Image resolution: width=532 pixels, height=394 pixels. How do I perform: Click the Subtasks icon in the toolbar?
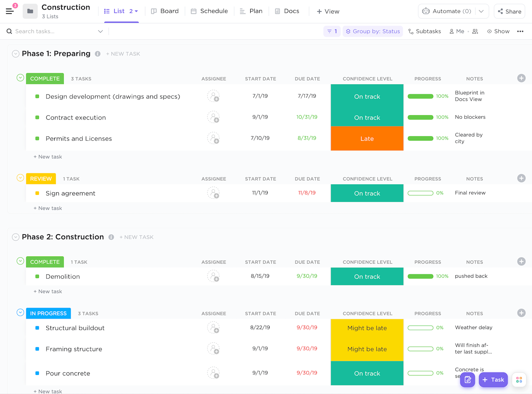(x=412, y=31)
